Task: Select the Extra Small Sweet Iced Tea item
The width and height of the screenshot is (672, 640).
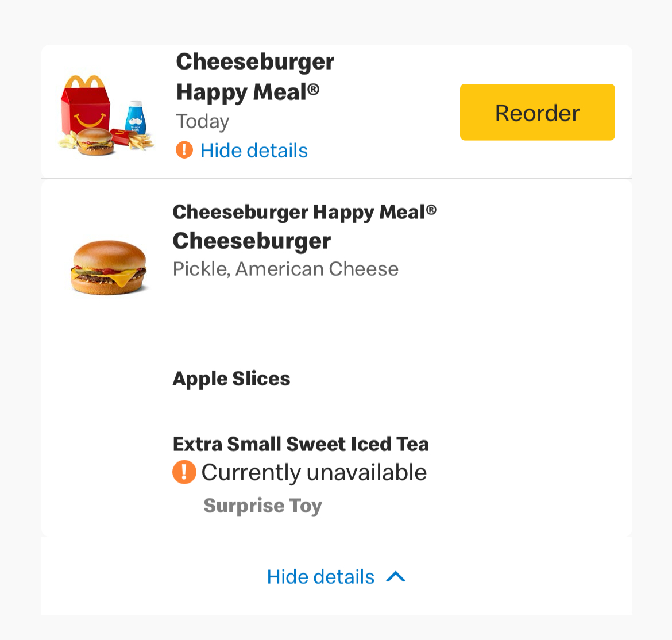Action: [x=301, y=444]
